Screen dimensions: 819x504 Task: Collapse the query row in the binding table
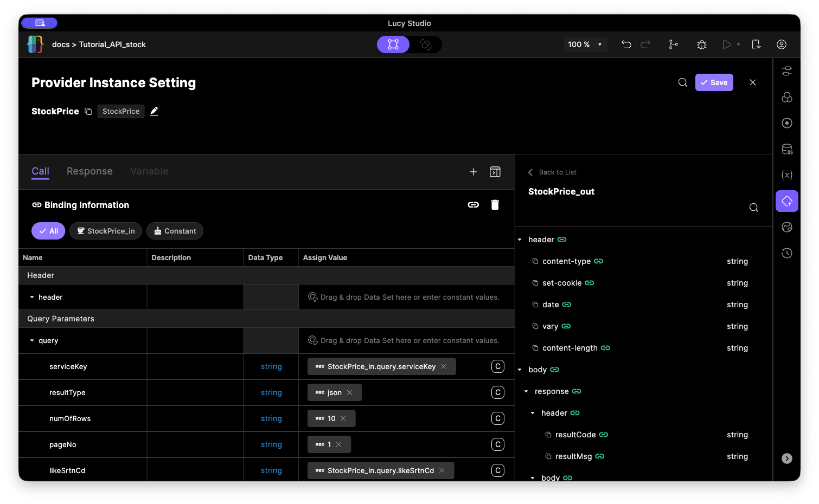32,340
